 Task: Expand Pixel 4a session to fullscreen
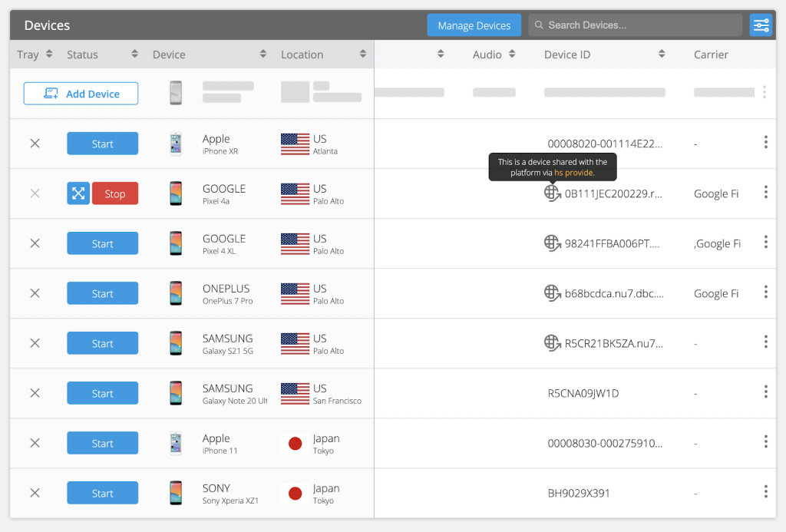coord(78,193)
